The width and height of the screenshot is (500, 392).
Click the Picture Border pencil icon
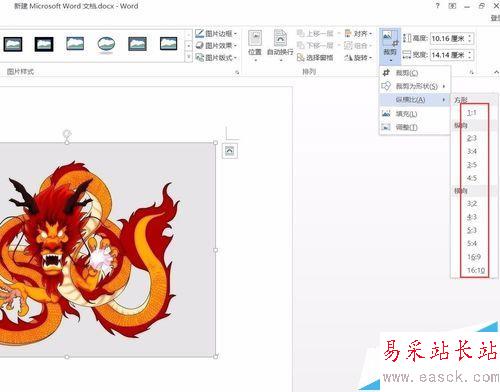(x=199, y=33)
